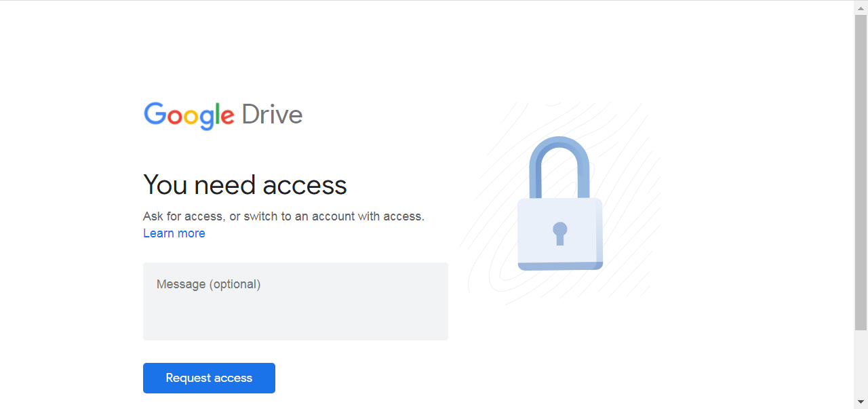This screenshot has height=409, width=868.
Task: Click the yellow letter o in Google
Action: pos(192,117)
